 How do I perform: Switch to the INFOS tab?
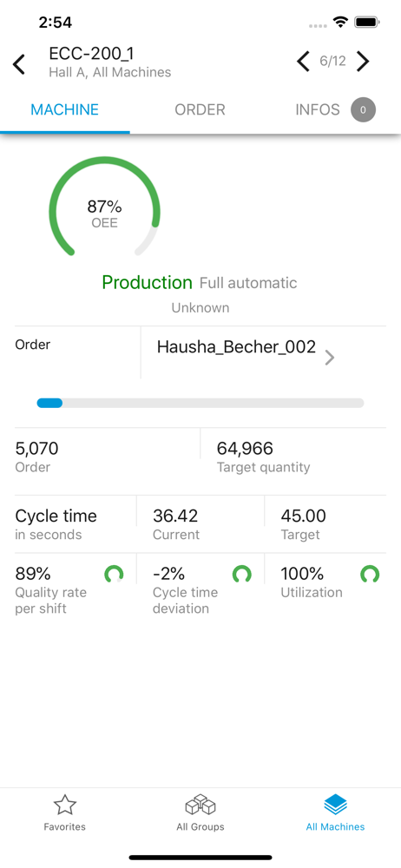318,109
